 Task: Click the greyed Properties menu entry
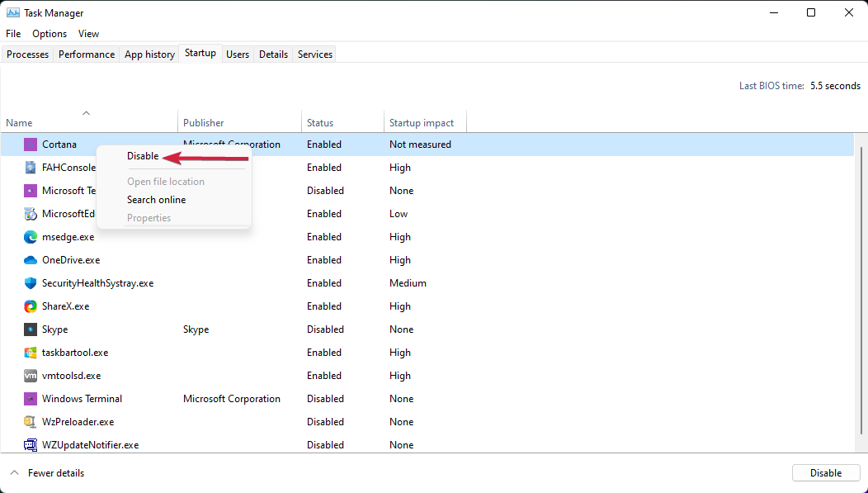tap(149, 218)
